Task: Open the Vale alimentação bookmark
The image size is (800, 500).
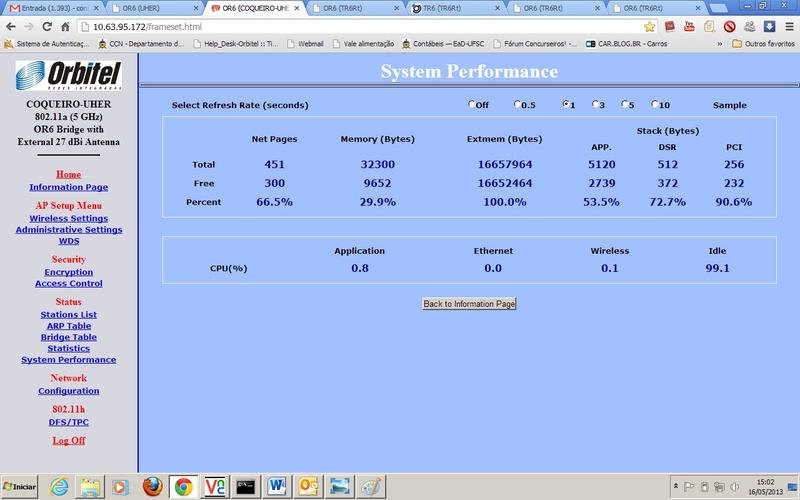Action: [x=363, y=44]
